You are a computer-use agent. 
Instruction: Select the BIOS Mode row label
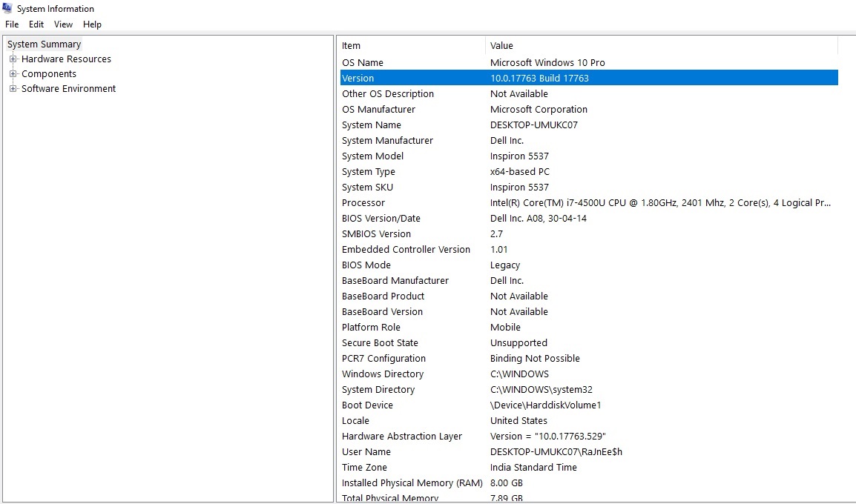pos(366,265)
